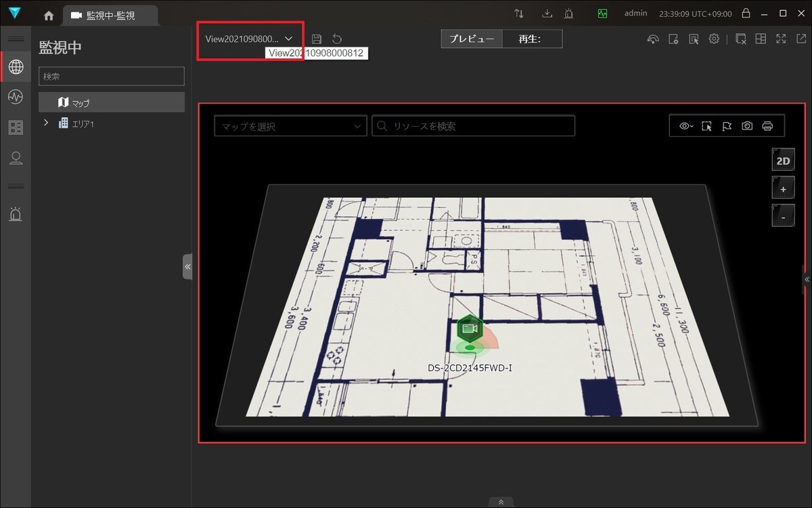Open the View2021090800... view dropdown

pos(250,39)
